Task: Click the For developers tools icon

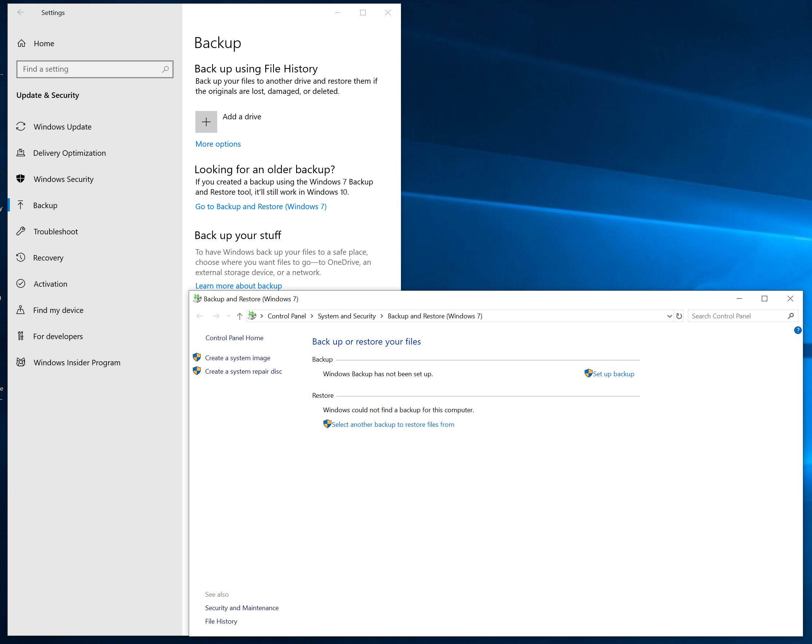Action: [x=21, y=336]
